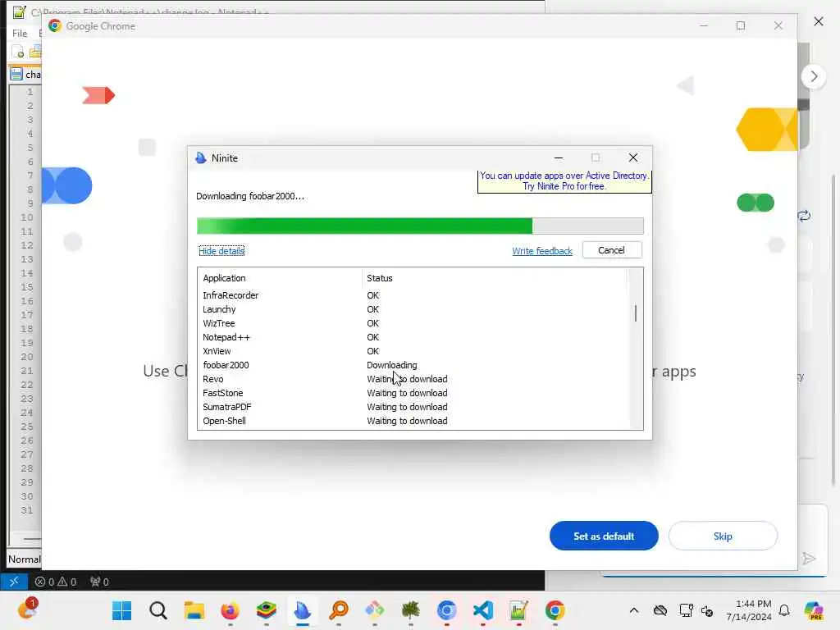Screen dimensions: 840x630
Task: Click the Application column header
Action: click(281, 278)
